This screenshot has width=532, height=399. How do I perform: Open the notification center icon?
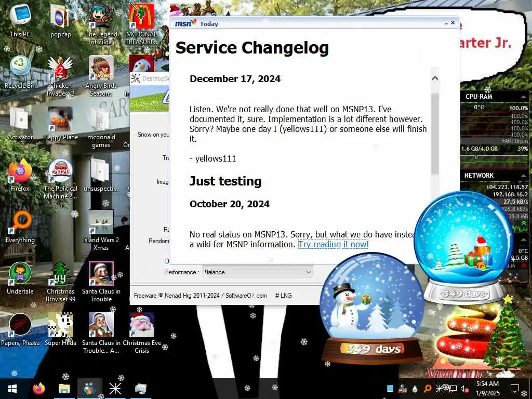[x=515, y=389]
